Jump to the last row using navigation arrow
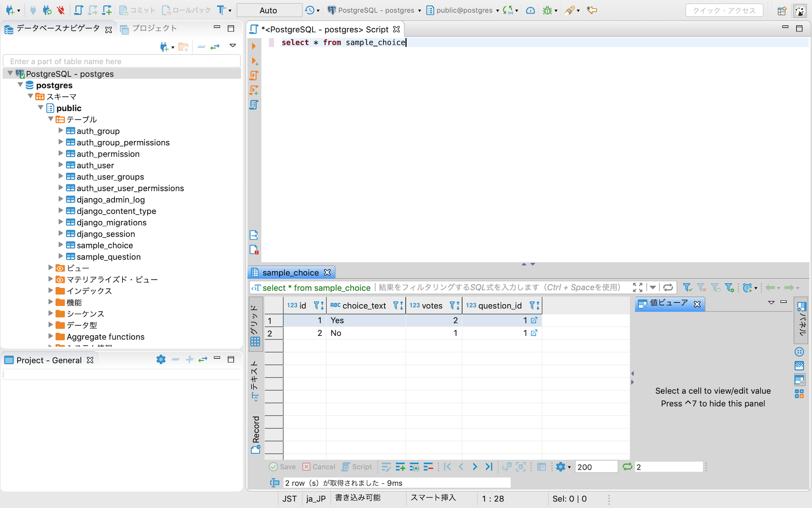 488,466
